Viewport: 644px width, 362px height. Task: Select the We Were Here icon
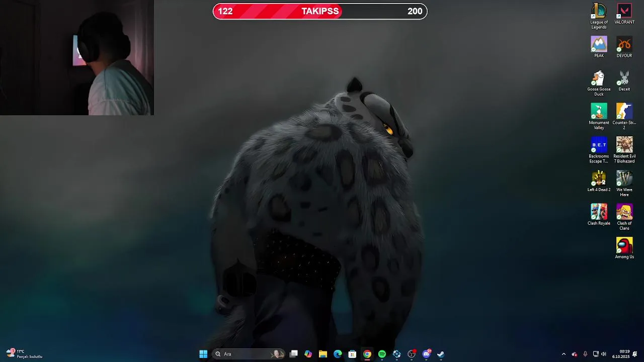pos(624,184)
